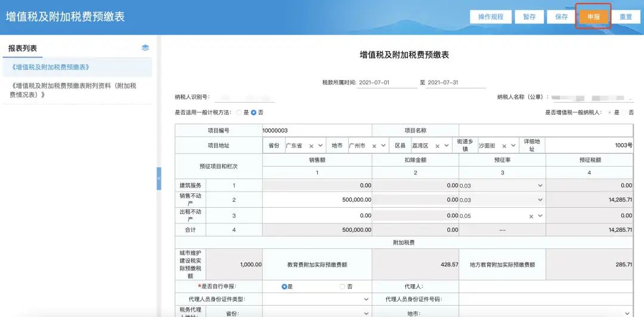Screen dimensions: 644x317
Task: Clear the 0.05 rate for 出租不动产
Action: [531, 216]
